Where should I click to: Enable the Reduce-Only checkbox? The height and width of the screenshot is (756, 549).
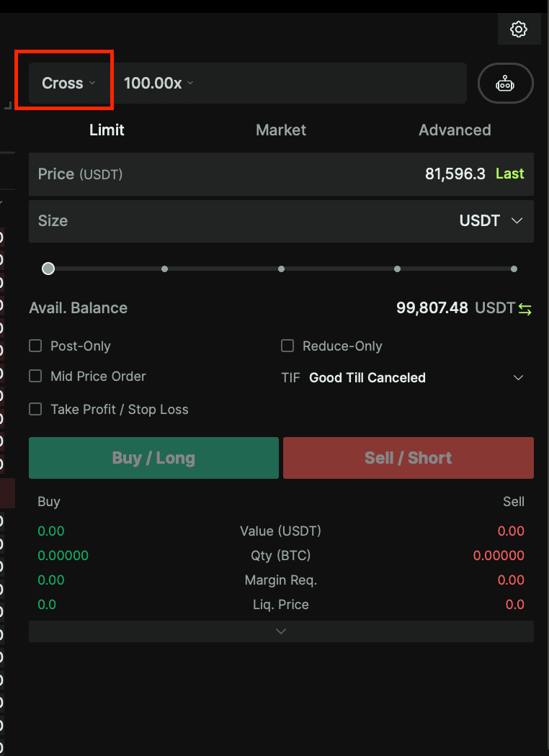287,346
